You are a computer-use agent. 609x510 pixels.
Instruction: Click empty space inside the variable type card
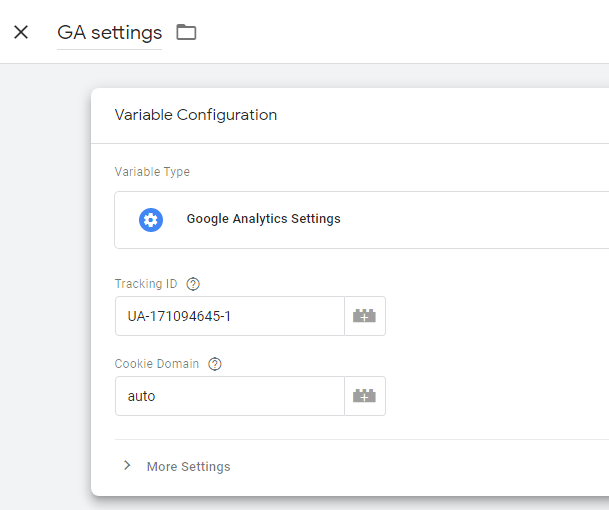tap(466, 220)
